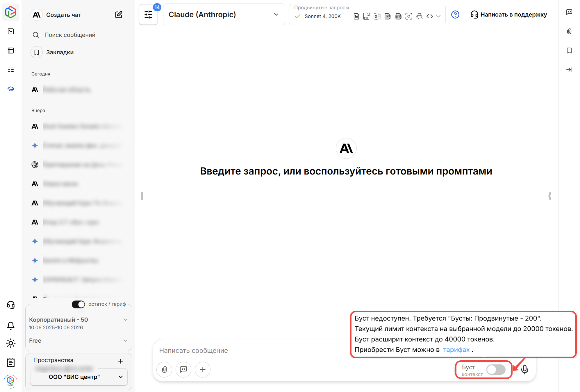580x392 pixels.
Task: Select the flowchart diagram icon in toolbar
Action: click(419, 16)
